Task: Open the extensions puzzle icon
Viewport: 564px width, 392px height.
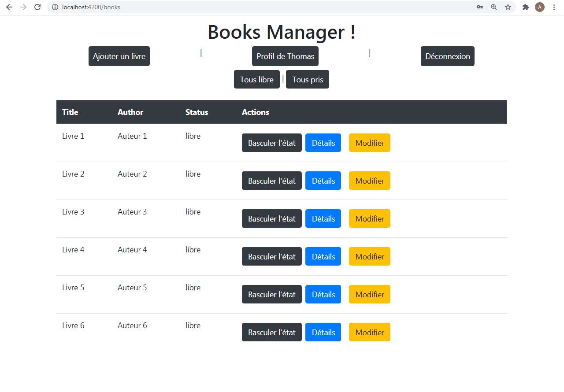Action: [525, 7]
